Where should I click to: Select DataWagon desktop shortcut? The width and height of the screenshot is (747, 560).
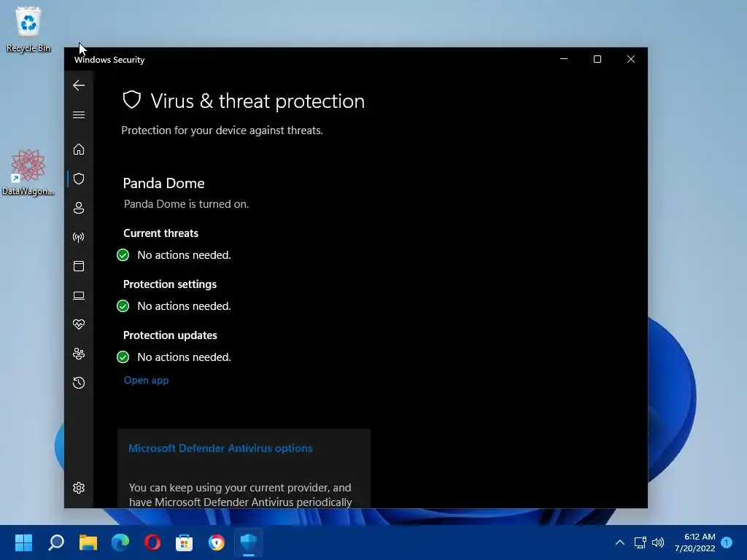(x=28, y=172)
